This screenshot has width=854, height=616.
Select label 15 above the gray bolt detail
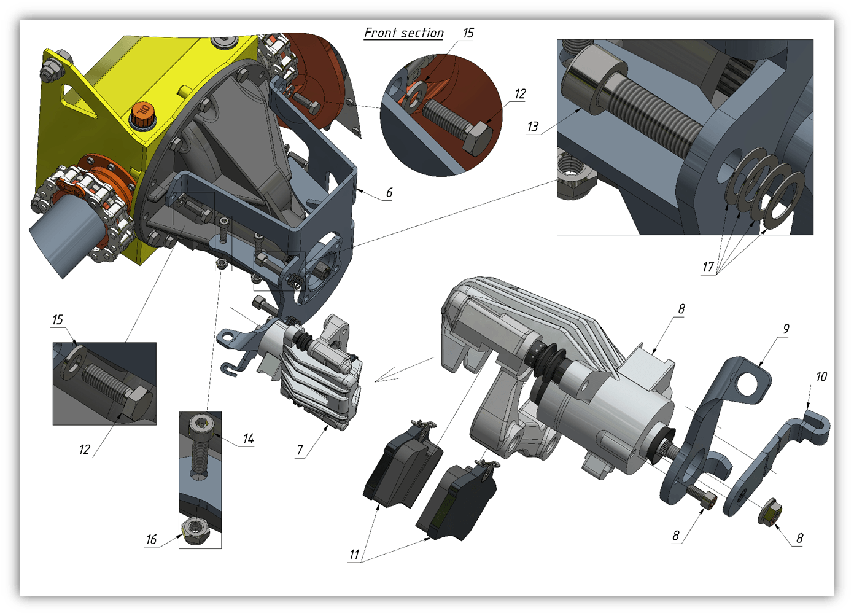57,320
